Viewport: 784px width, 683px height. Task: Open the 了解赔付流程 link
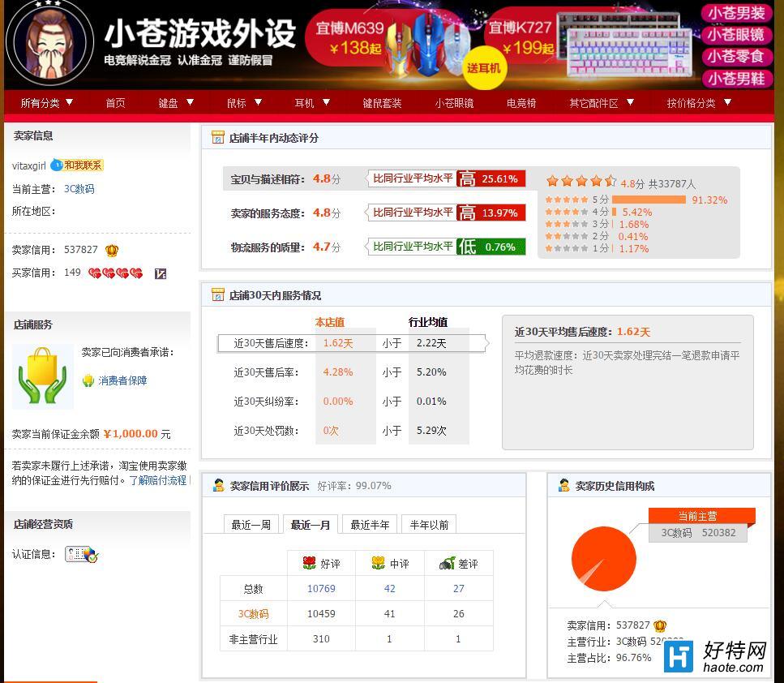157,480
